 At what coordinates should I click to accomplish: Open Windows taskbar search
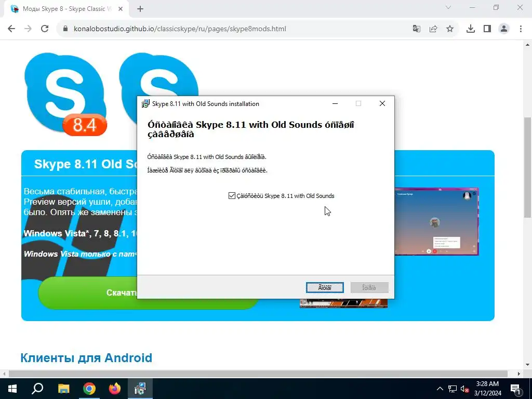coord(37,389)
